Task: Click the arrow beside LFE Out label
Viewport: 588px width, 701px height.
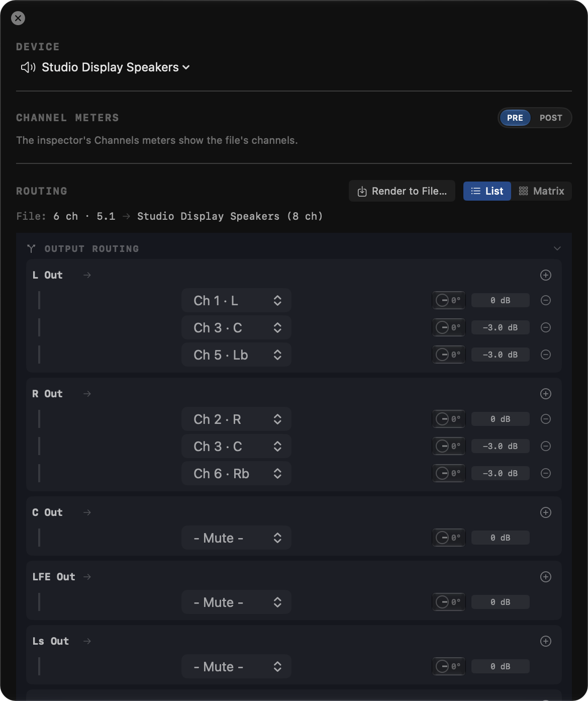Action: point(87,577)
